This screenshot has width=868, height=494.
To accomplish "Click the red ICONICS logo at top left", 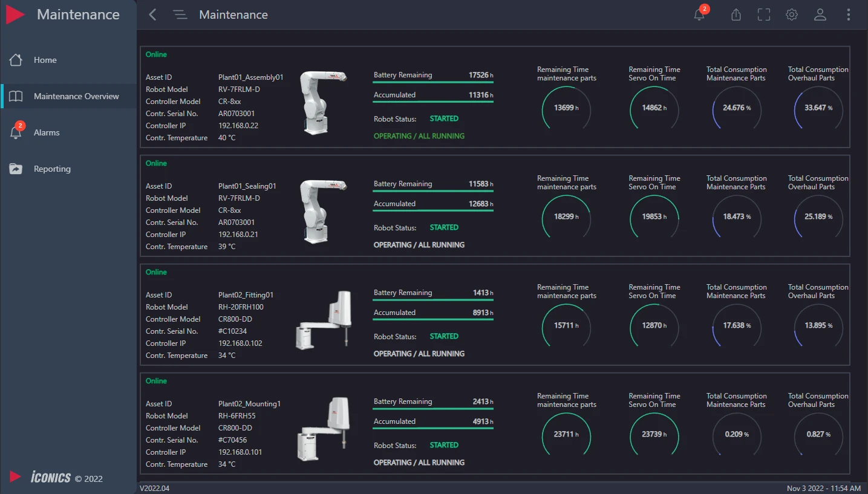I will pos(15,15).
